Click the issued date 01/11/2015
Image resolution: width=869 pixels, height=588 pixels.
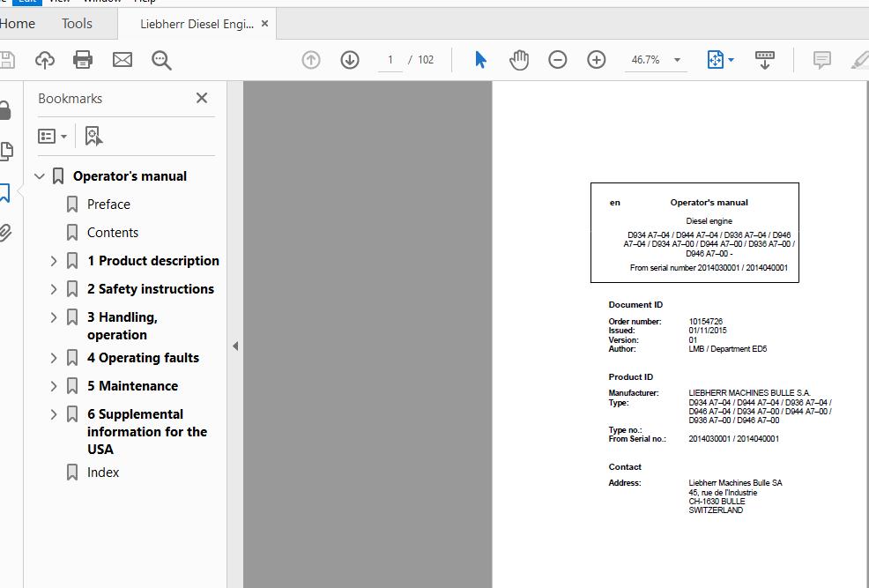707,331
